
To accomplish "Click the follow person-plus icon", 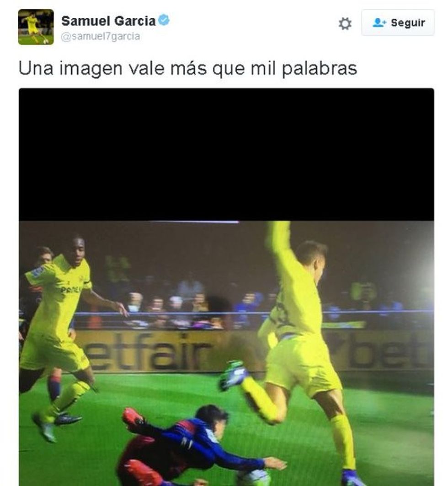I will 379,22.
